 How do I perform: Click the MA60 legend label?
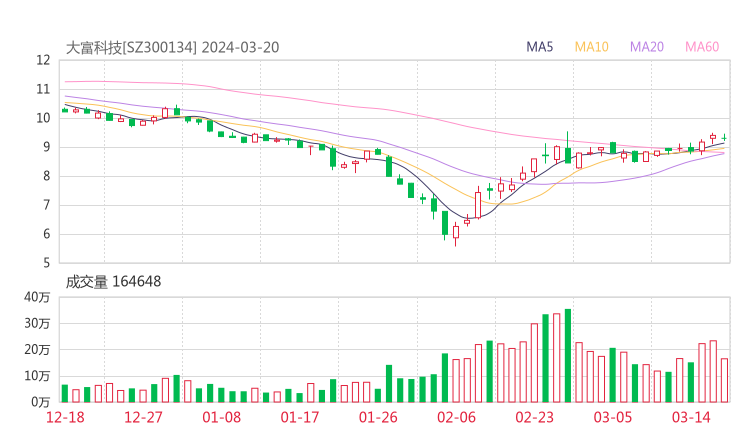pyautogui.click(x=702, y=47)
